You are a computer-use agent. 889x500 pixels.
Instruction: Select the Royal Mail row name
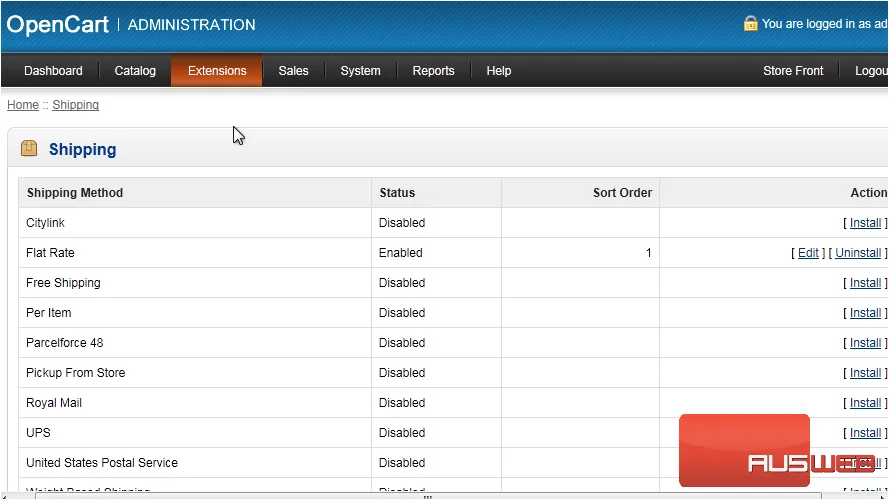[54, 403]
